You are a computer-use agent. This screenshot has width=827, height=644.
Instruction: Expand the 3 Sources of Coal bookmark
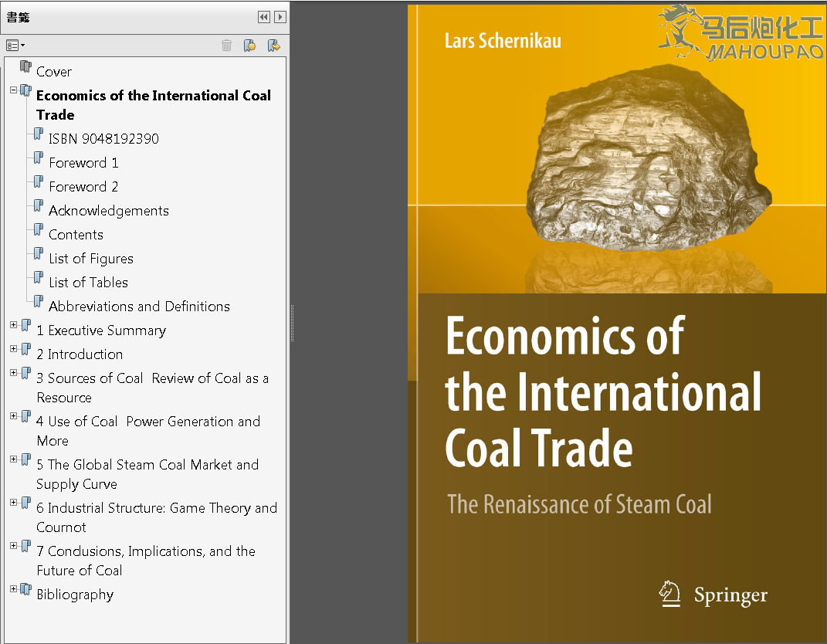click(14, 373)
